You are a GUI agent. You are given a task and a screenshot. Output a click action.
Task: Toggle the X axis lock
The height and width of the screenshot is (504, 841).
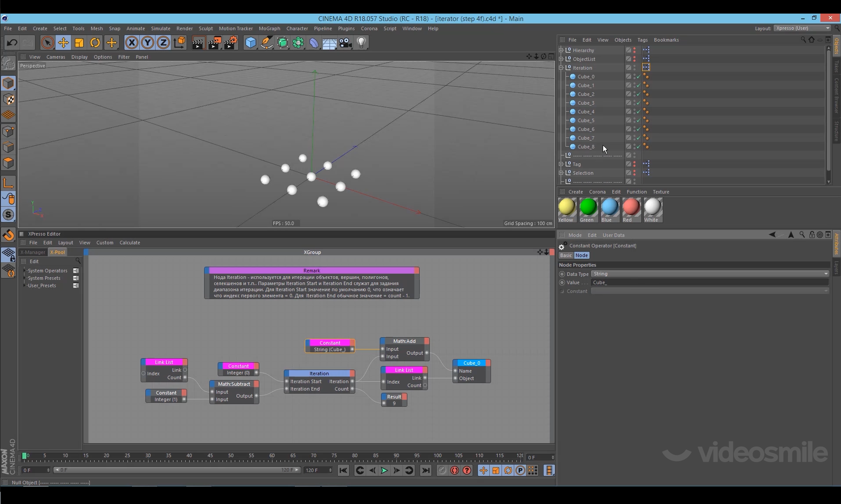click(x=131, y=42)
